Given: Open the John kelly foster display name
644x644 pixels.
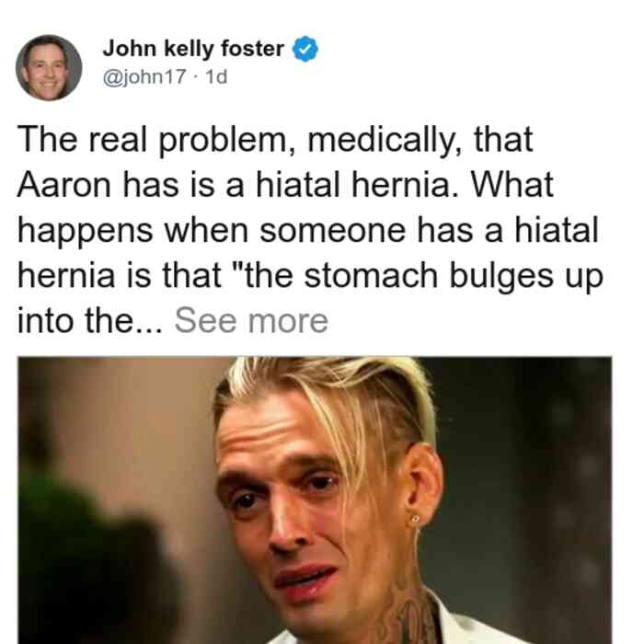Looking at the screenshot, I should [193, 49].
